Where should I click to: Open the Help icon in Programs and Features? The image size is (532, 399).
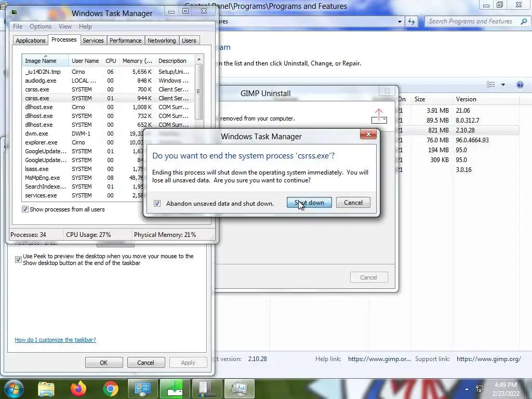pos(520,85)
